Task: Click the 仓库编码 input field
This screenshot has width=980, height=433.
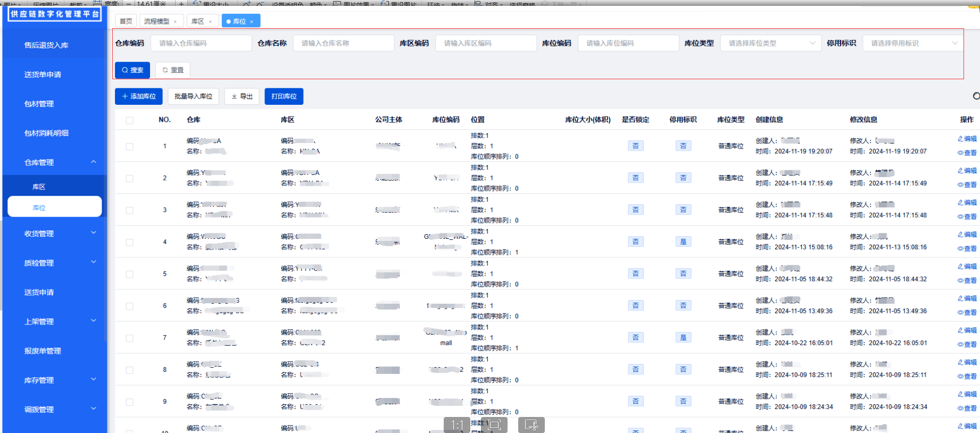Action: [x=201, y=43]
